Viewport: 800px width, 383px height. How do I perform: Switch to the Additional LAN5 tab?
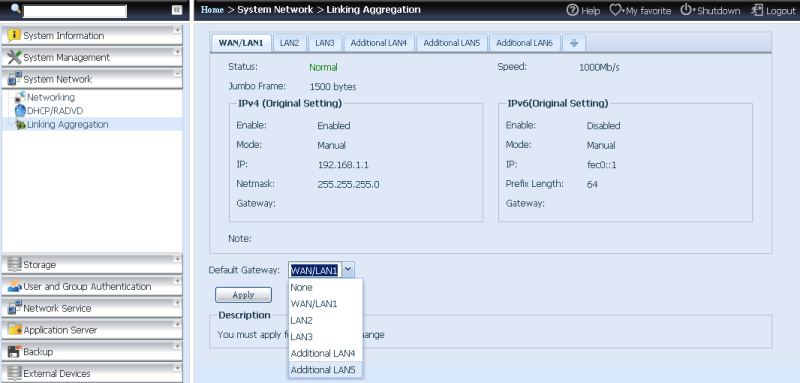coord(452,43)
